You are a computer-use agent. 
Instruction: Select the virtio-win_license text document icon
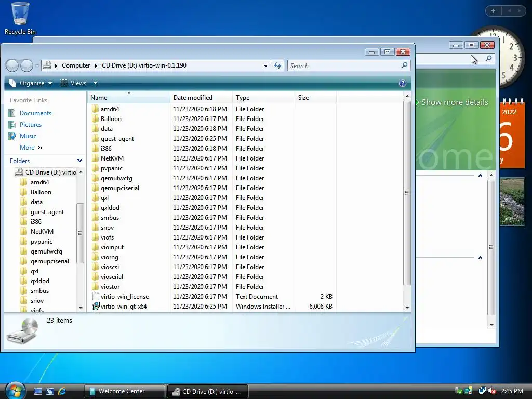[x=96, y=296]
